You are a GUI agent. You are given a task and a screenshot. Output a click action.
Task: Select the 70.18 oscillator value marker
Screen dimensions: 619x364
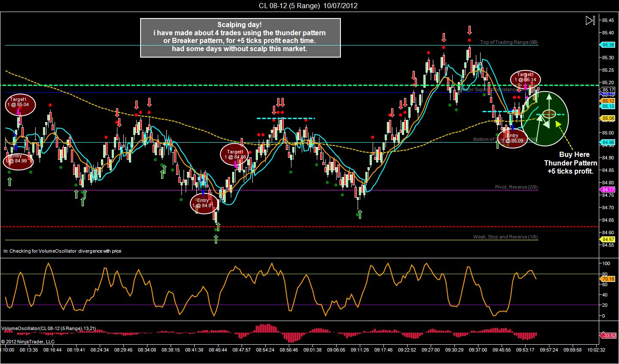(608, 279)
